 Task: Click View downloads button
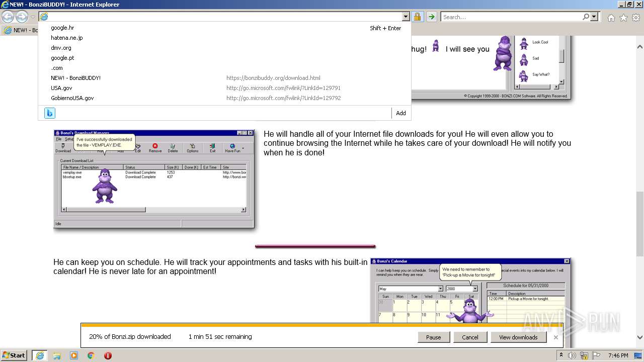(x=518, y=337)
